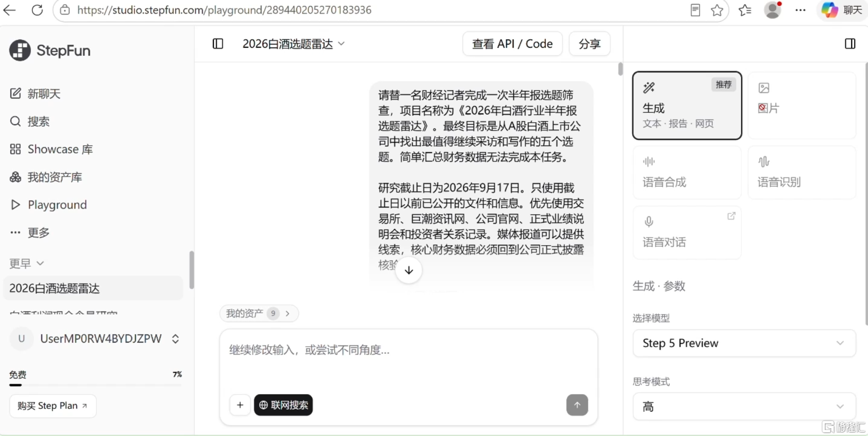The height and width of the screenshot is (436, 868).
Task: Open the 更多 sidebar item
Action: (30, 232)
